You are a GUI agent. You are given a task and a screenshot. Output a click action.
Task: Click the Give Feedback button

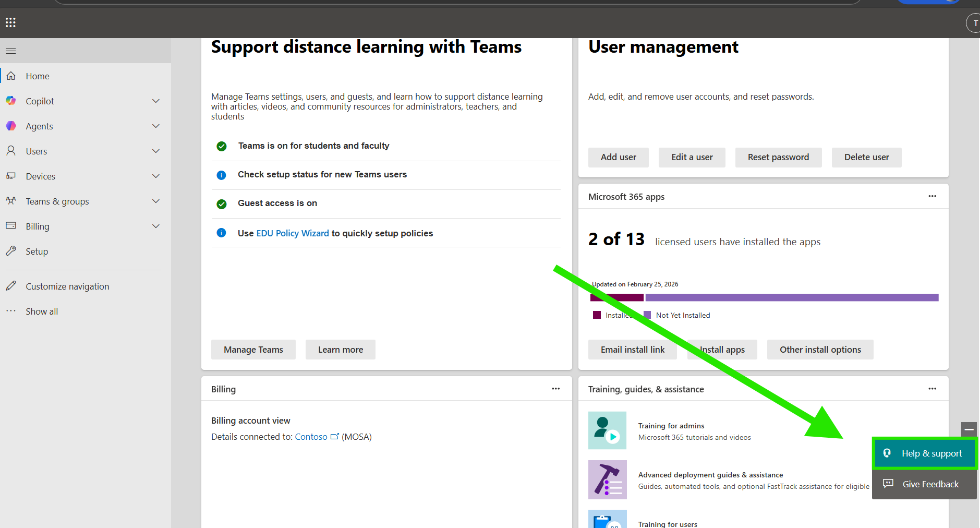click(x=924, y=484)
